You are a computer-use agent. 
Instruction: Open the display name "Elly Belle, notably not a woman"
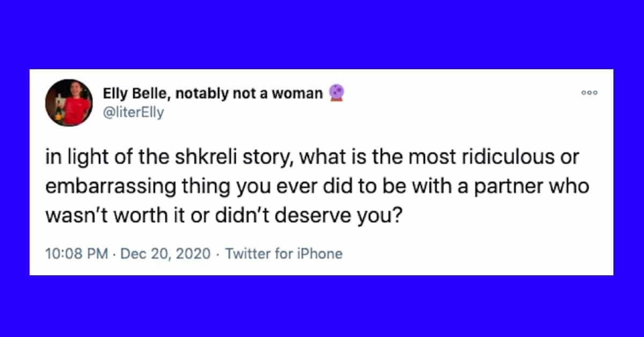point(213,94)
